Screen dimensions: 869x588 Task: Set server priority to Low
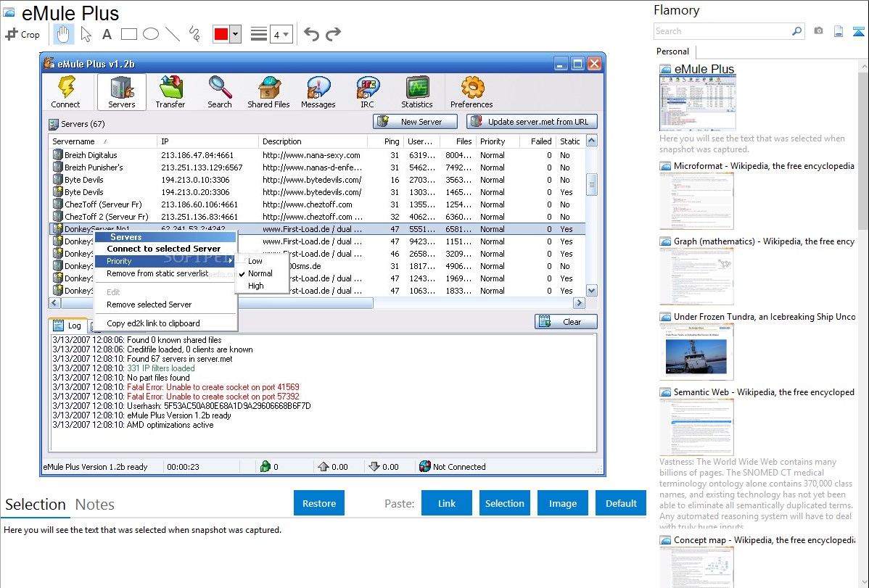(255, 261)
